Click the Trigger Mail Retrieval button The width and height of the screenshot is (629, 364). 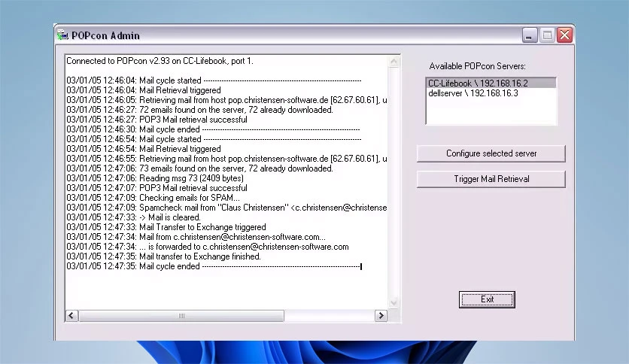tap(491, 179)
